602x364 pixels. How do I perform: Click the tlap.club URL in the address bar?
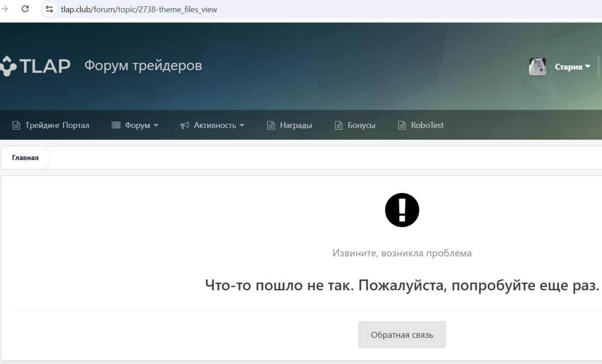click(139, 9)
